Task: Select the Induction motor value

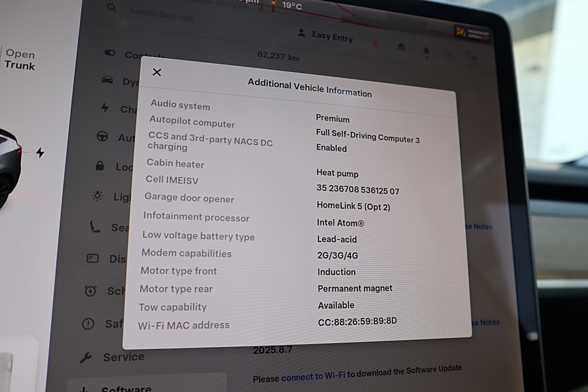Action: [337, 272]
